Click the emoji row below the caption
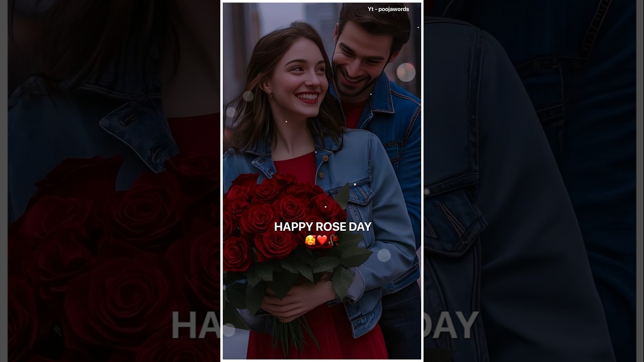Viewport: 644px width, 362px height. (322, 240)
